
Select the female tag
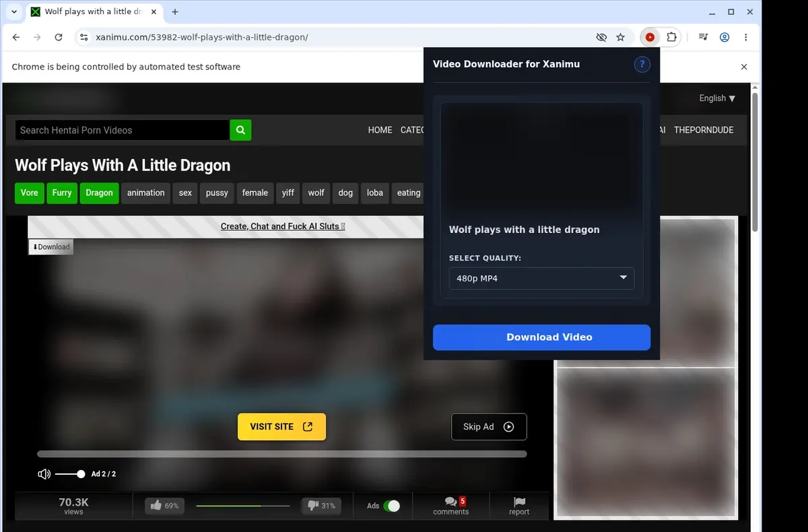click(x=255, y=193)
